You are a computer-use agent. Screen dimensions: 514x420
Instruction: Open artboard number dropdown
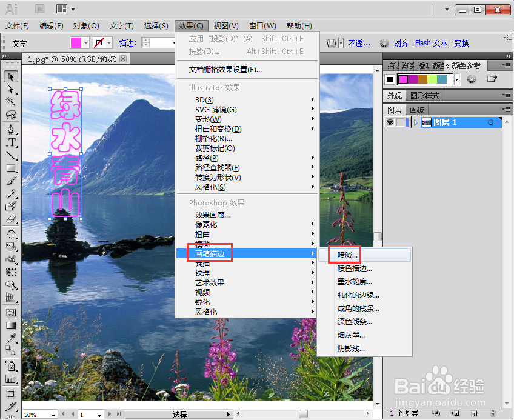click(99, 415)
